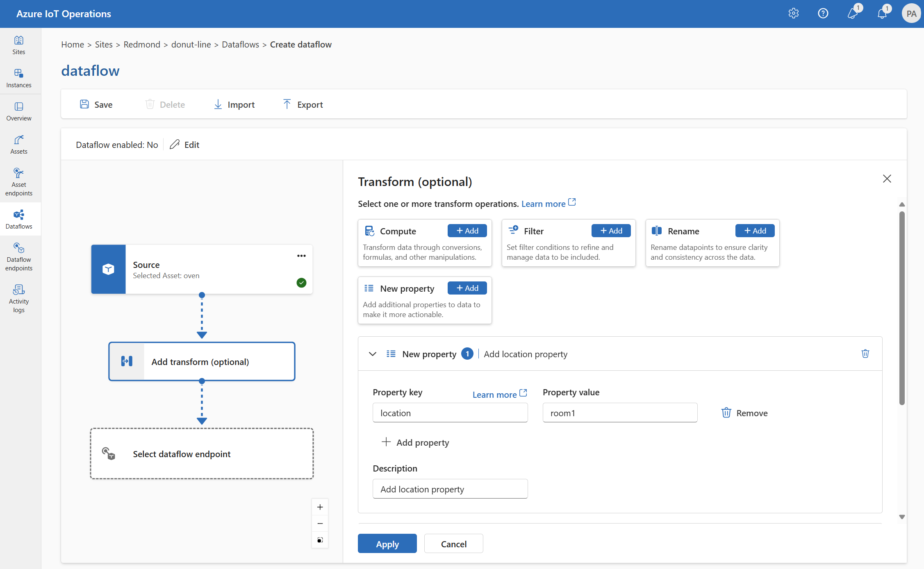Collapse the New property transform section
924x569 pixels.
tap(371, 354)
